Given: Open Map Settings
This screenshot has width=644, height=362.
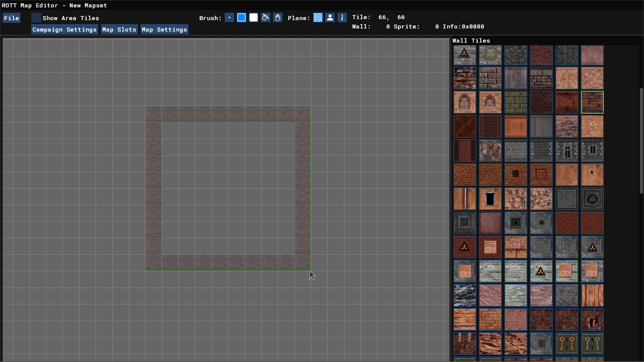Looking at the screenshot, I should (x=164, y=29).
